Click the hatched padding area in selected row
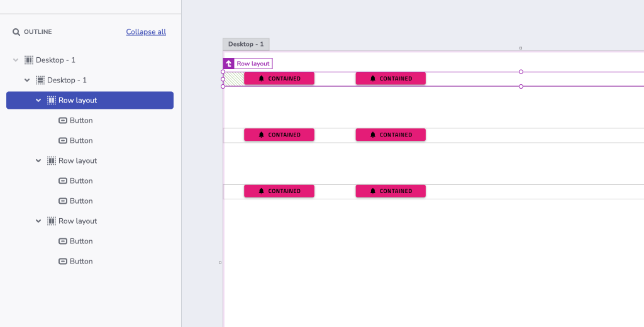644x327 pixels. pos(234,79)
